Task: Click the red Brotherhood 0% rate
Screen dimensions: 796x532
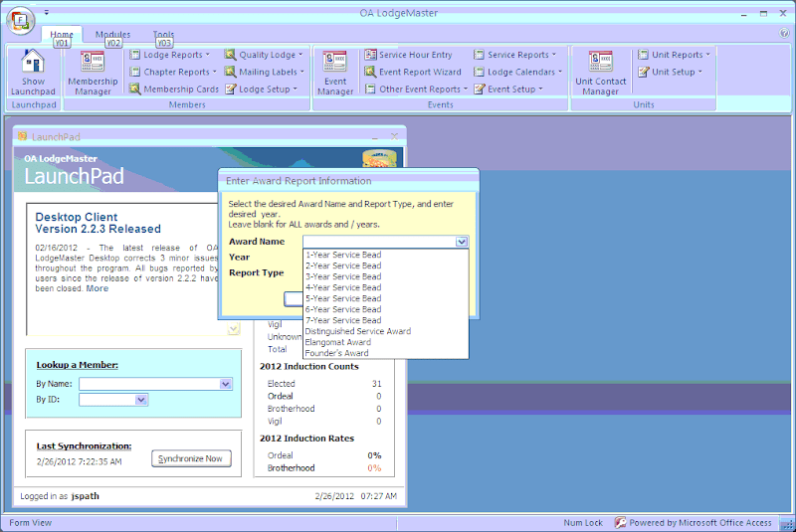Action: (374, 468)
